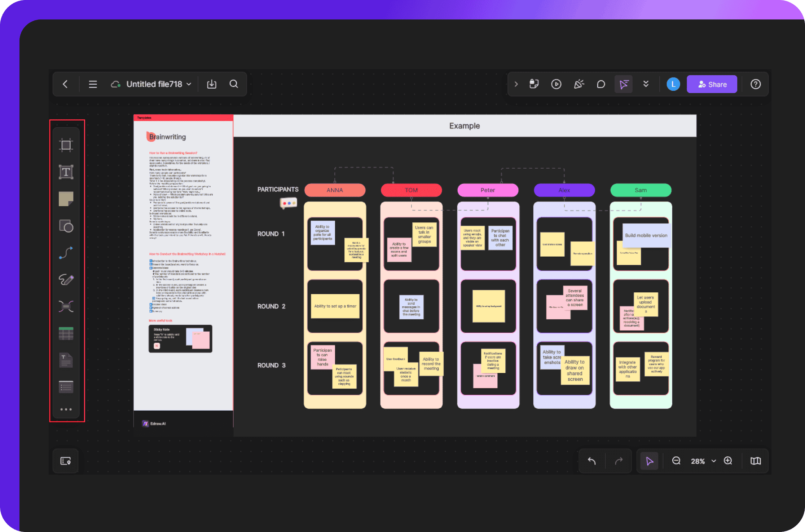
Task: Select the Table tool
Action: coord(66,333)
